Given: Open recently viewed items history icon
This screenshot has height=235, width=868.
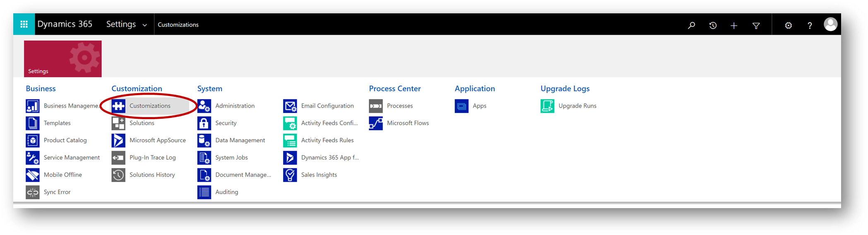Looking at the screenshot, I should [x=713, y=25].
